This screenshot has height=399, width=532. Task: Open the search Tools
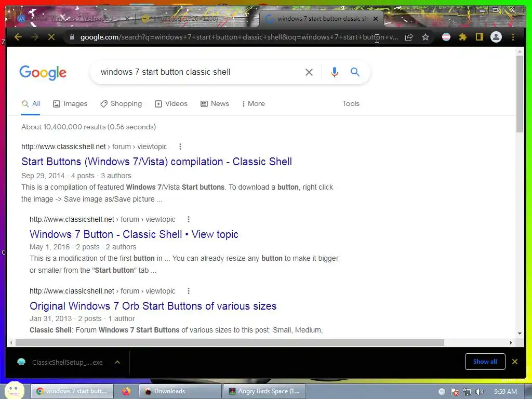coord(351,104)
